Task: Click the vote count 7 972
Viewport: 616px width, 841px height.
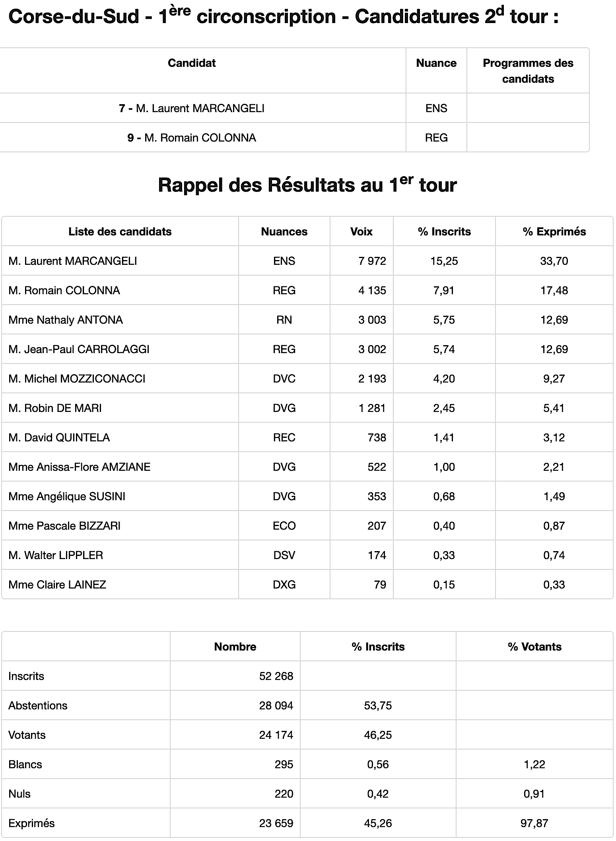Action: [x=372, y=261]
